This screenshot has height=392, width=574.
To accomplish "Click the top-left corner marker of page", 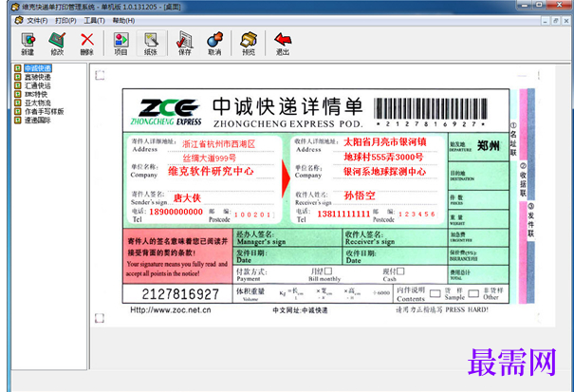I will point(100,75).
